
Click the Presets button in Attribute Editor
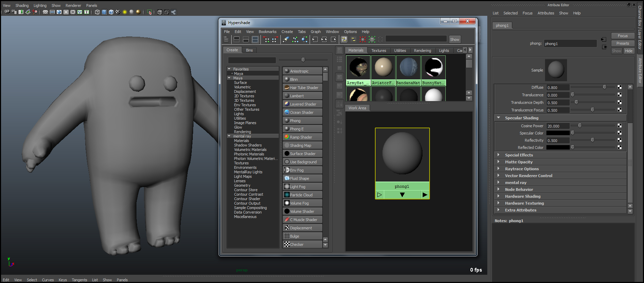click(x=622, y=43)
